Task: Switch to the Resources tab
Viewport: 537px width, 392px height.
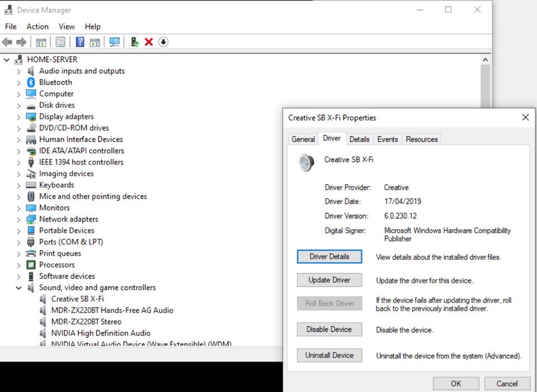Action: point(422,139)
